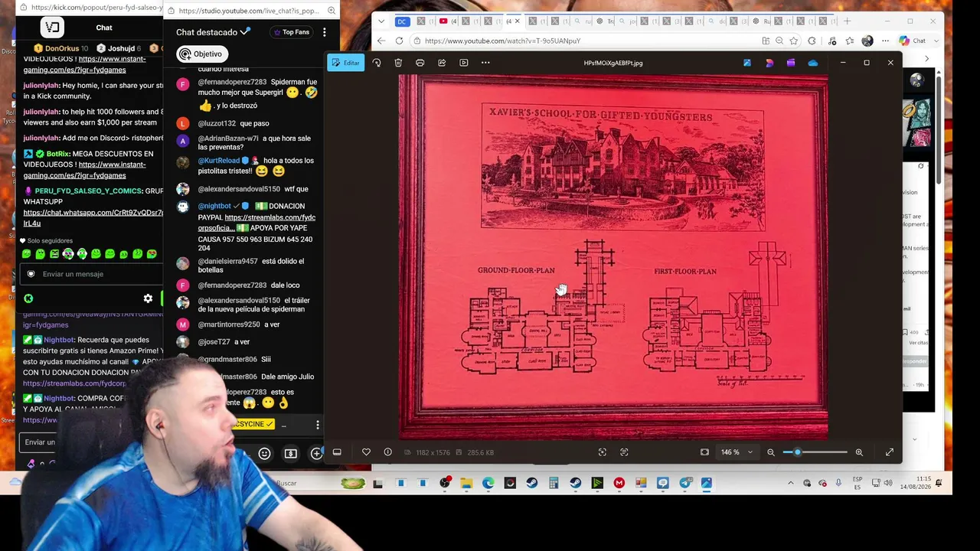Open Microsoft Edge from the taskbar
The width and height of the screenshot is (980, 551).
coord(488,483)
